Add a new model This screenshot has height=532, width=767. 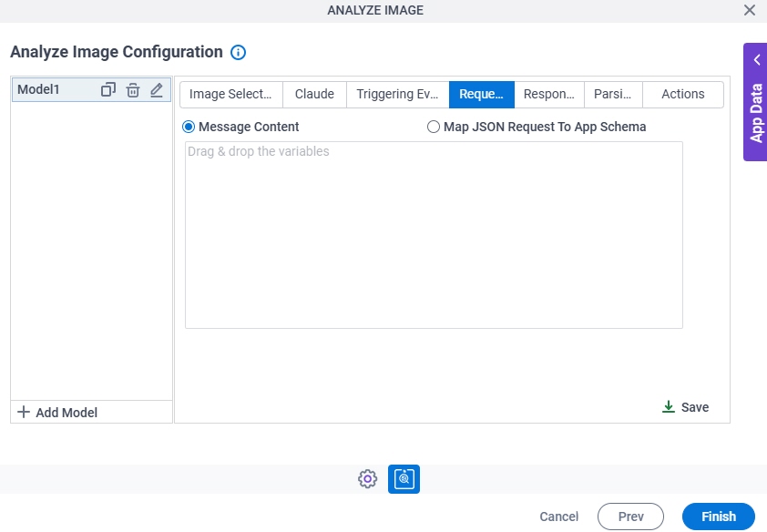[57, 413]
